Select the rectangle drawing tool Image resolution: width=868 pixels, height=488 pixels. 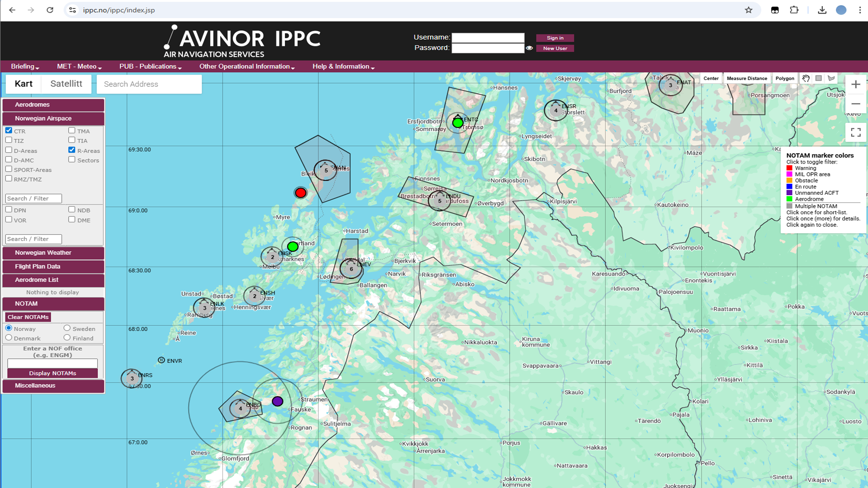pos(818,78)
